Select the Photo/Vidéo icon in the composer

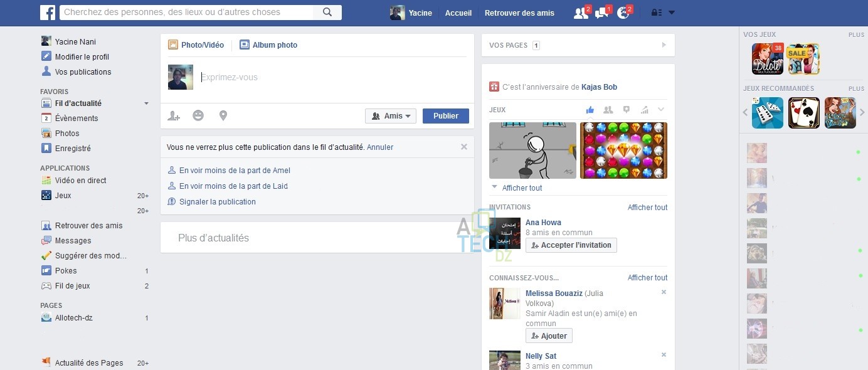pyautogui.click(x=173, y=45)
